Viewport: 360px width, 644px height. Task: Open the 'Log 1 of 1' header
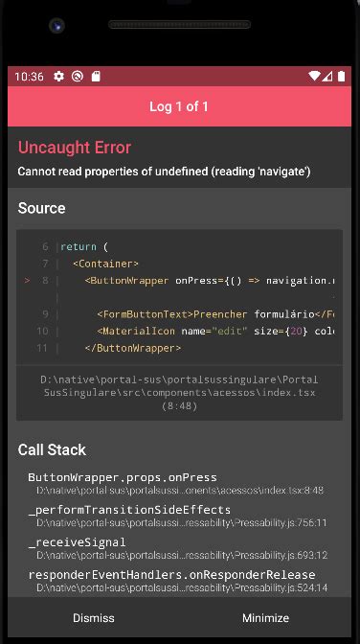(x=179, y=106)
